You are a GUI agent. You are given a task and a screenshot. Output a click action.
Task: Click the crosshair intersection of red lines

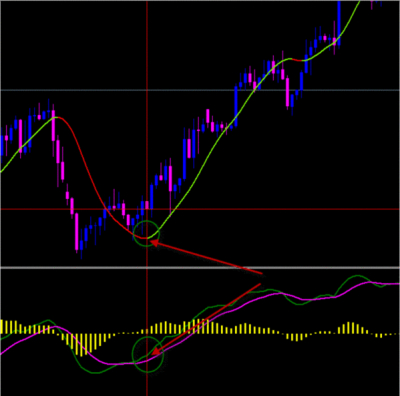(x=147, y=209)
